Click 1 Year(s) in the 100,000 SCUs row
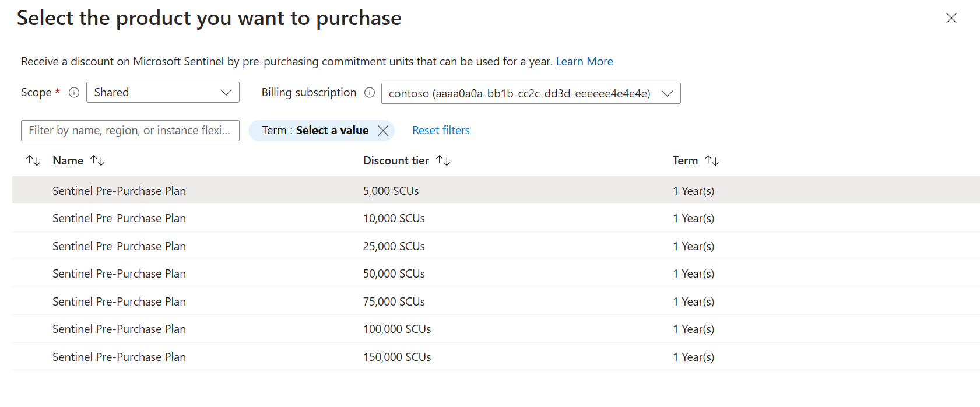The width and height of the screenshot is (980, 407). pyautogui.click(x=693, y=329)
